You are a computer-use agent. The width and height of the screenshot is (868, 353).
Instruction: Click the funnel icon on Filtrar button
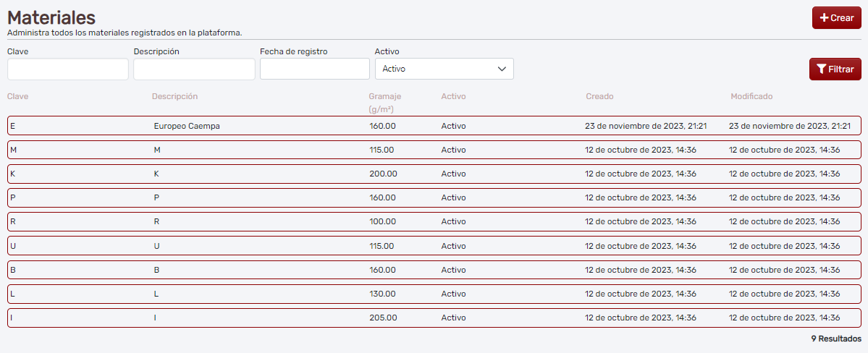tap(821, 69)
